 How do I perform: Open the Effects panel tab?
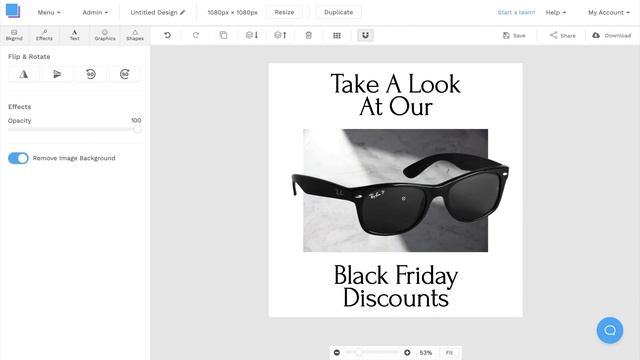pyautogui.click(x=44, y=35)
